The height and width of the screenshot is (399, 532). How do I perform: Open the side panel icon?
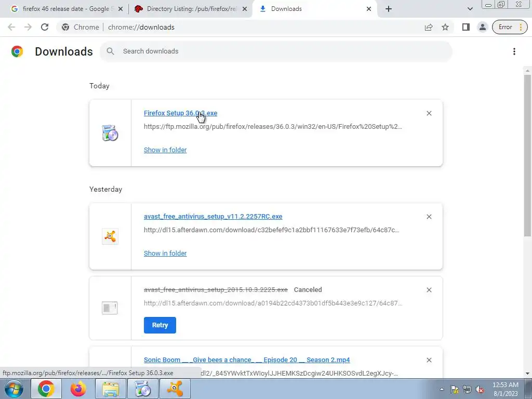point(465,27)
